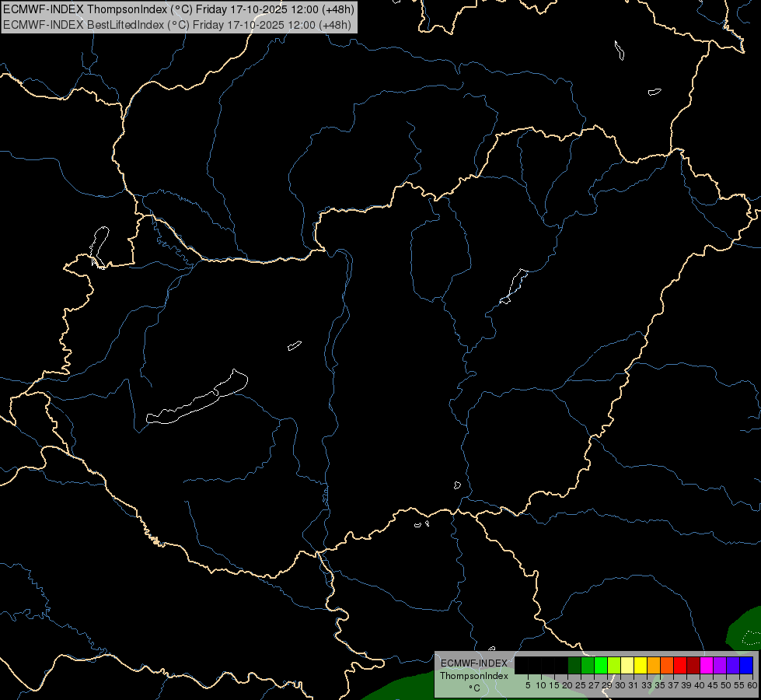Click the small white lake outline northeast of Balaton

point(294,345)
